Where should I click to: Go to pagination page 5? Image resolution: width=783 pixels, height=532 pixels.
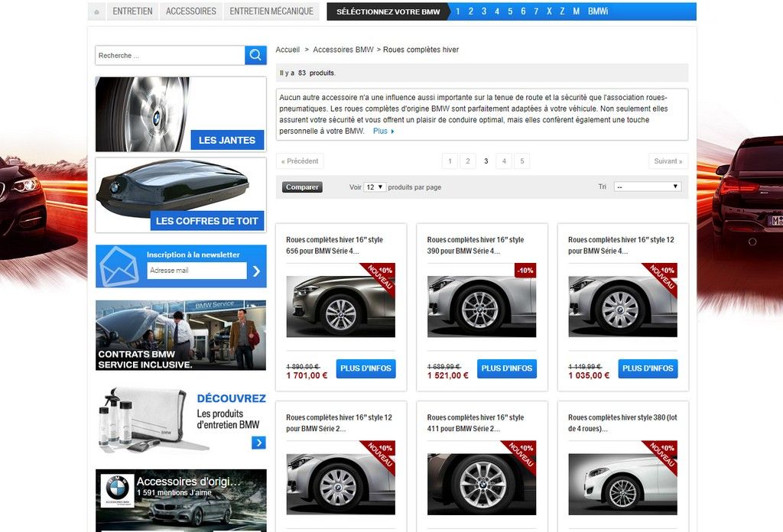[521, 161]
